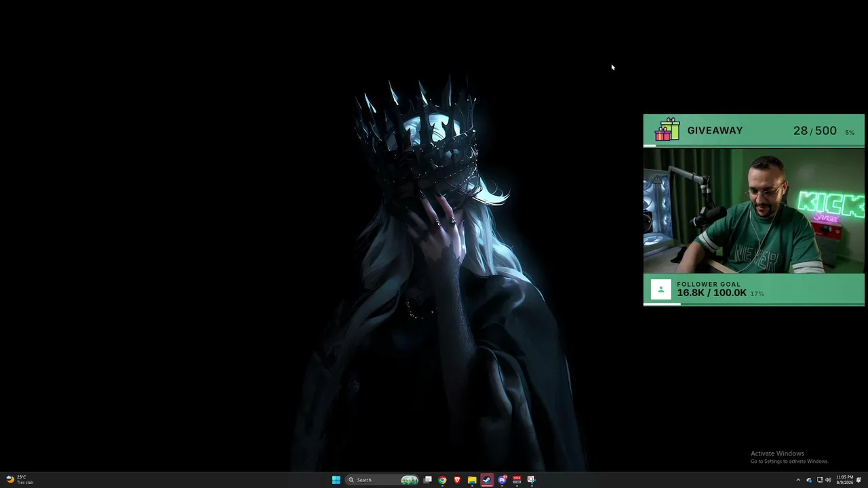
Task: Open Brave browser from the taskbar
Action: [x=457, y=480]
